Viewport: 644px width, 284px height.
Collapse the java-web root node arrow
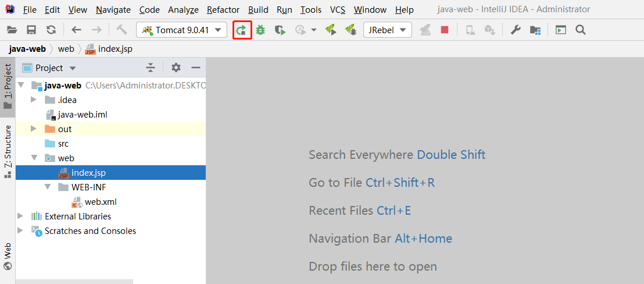21,86
